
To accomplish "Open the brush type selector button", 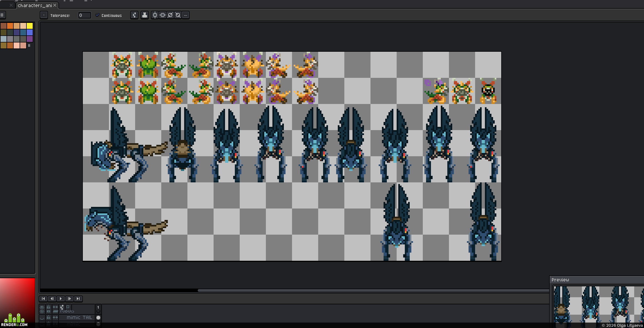I will 44,15.
